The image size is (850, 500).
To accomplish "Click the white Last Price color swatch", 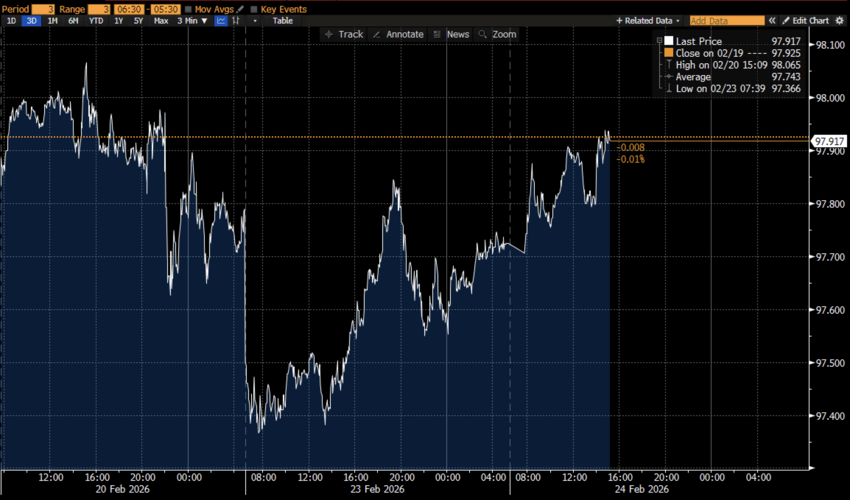I will click(669, 41).
